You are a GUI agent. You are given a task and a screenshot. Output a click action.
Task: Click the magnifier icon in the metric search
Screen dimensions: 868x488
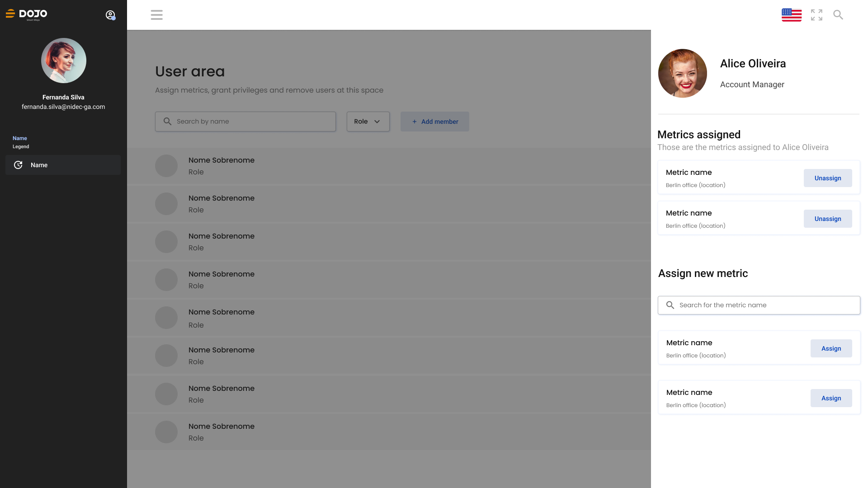670,305
